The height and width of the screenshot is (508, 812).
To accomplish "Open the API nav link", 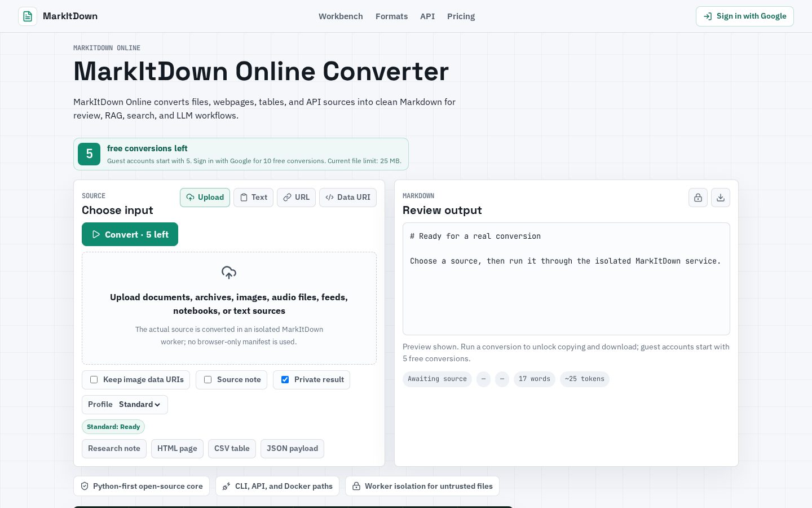I will (427, 16).
